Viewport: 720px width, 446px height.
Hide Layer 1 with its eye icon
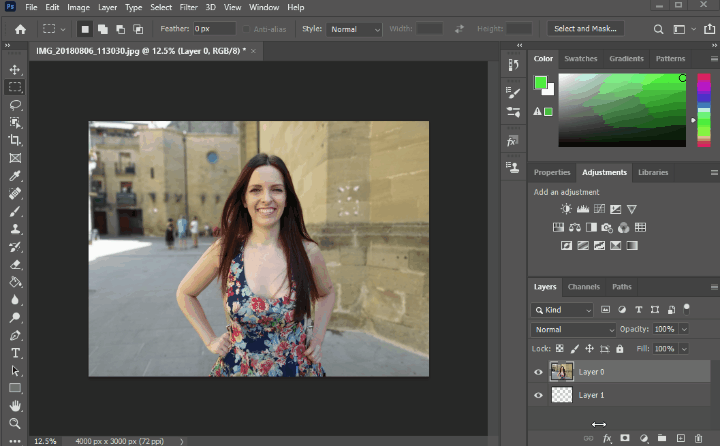tap(538, 395)
